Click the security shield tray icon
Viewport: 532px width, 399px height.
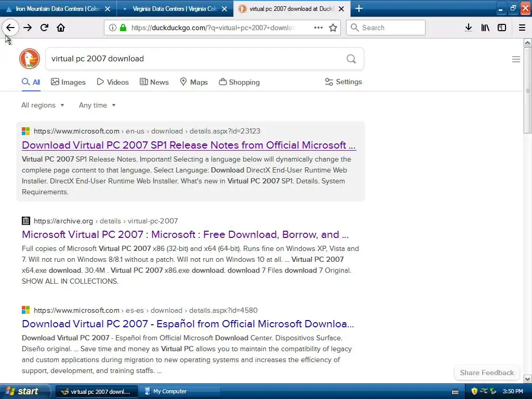[474, 391]
